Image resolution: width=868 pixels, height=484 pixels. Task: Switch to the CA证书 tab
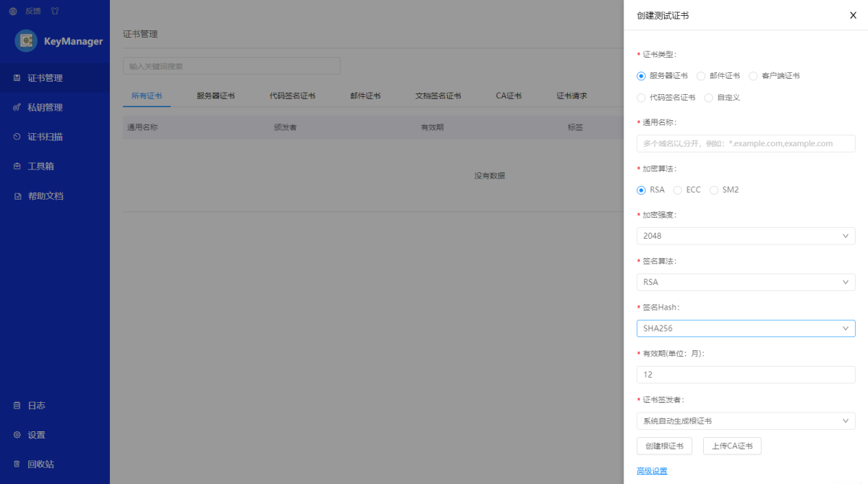(509, 96)
